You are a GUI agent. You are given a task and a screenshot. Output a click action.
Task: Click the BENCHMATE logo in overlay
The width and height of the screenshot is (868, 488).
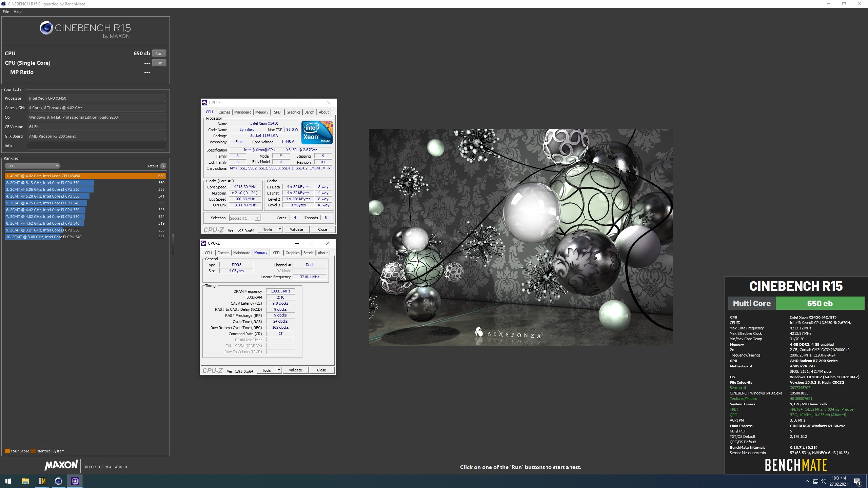coord(796,465)
